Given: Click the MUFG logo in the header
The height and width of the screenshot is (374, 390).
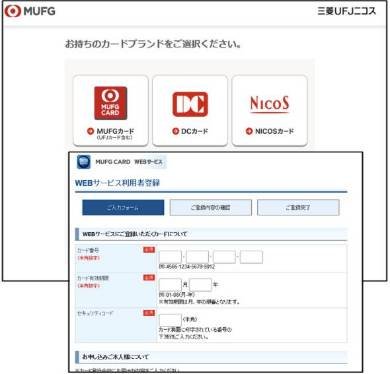Looking at the screenshot, I should tap(29, 11).
